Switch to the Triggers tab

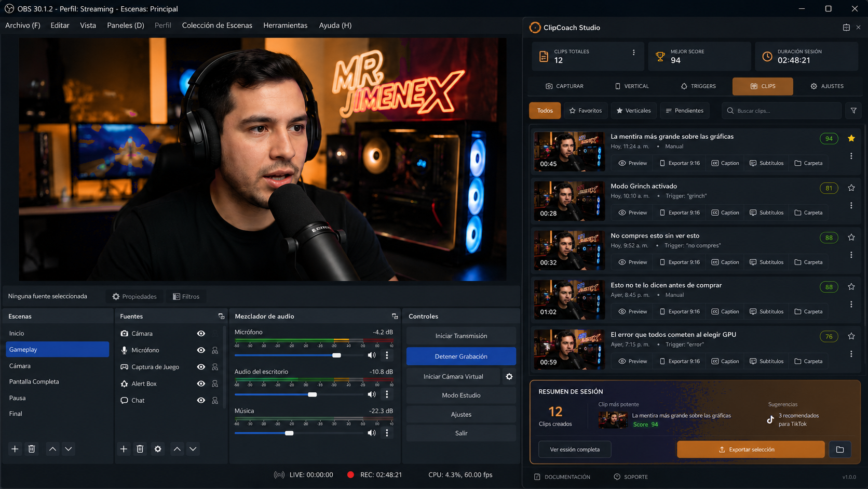(698, 86)
